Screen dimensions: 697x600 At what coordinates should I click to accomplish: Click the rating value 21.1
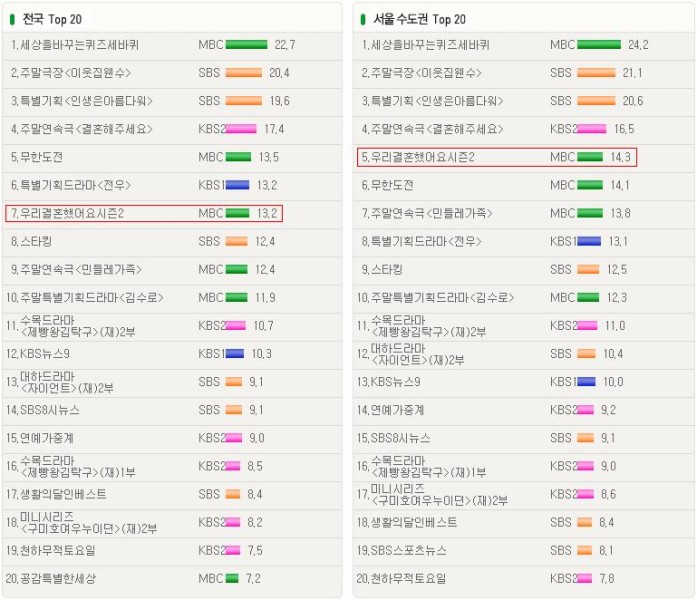pos(632,73)
